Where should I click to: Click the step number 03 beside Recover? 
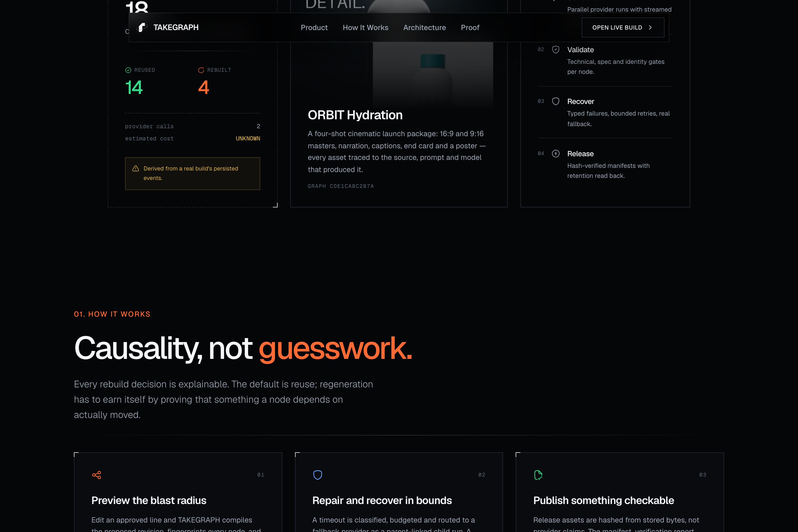click(x=541, y=101)
